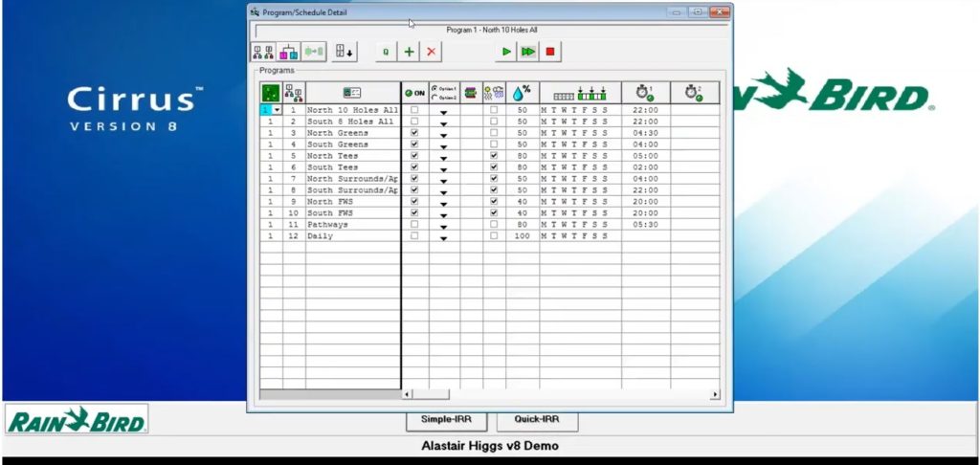The image size is (980, 465).
Task: Uncheck ON checkbox for South Tees
Action: coord(414,167)
